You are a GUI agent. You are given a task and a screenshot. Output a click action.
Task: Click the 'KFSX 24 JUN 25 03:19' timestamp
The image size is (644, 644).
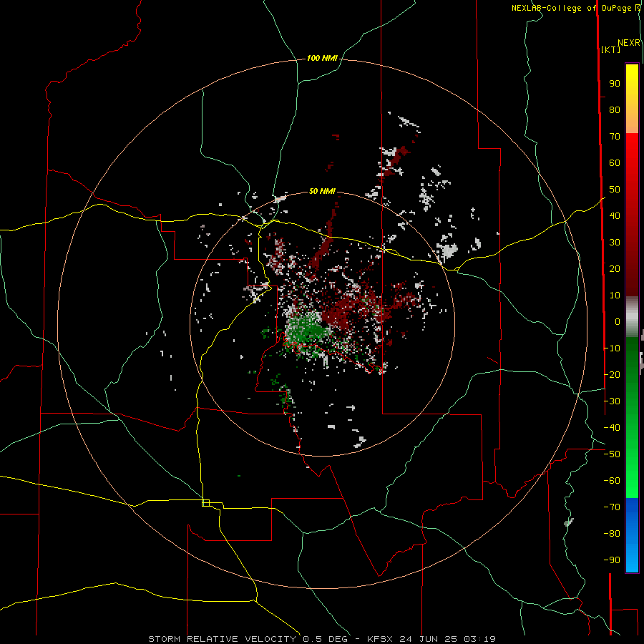[431, 639]
